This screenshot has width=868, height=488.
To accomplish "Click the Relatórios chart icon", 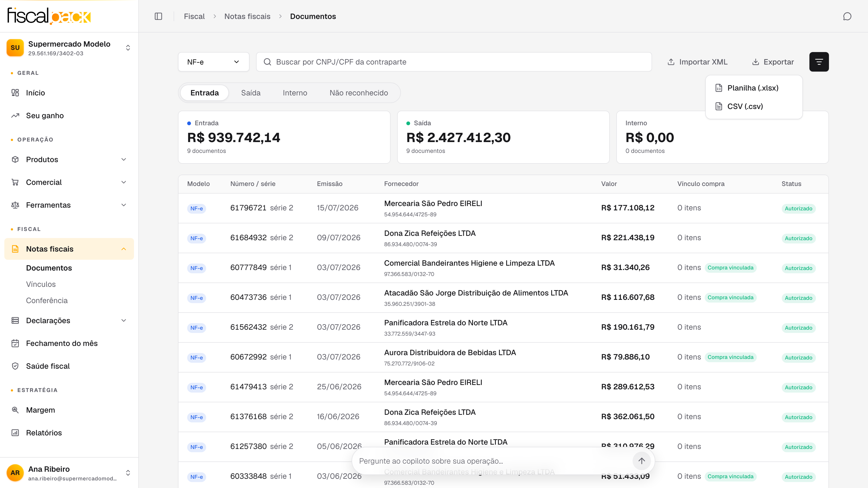I will pyautogui.click(x=15, y=433).
